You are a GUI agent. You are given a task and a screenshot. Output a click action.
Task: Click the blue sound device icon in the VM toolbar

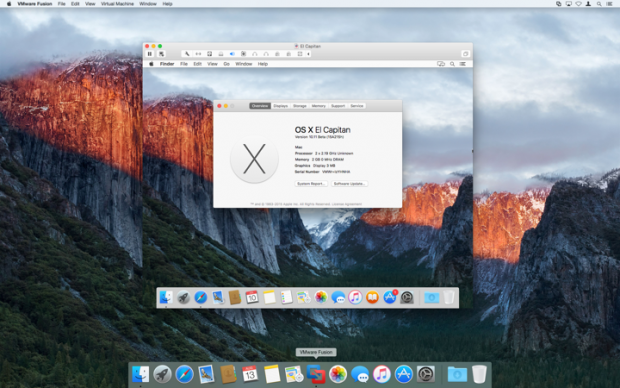tap(232, 54)
